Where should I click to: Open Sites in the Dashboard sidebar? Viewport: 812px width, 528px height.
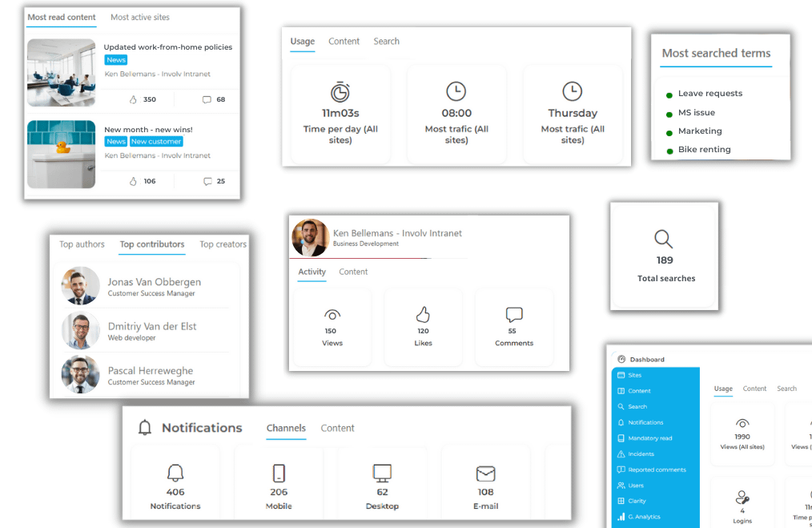633,374
